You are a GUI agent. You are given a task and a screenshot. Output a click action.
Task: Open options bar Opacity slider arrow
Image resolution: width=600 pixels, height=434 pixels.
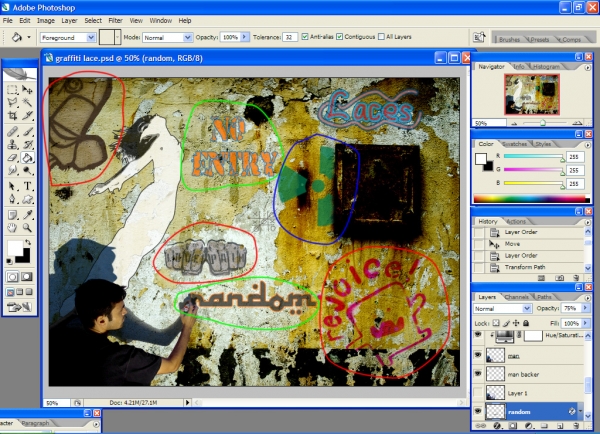point(245,37)
